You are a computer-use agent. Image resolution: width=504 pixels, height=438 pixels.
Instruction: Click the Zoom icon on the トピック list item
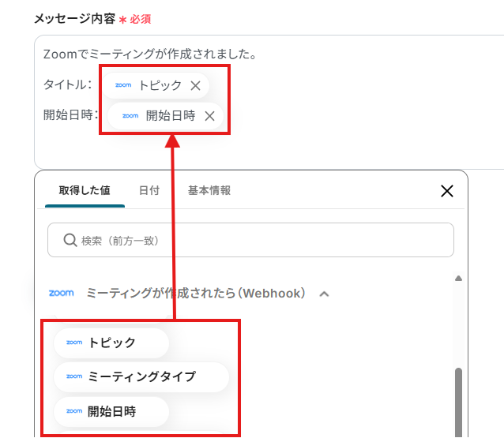click(74, 343)
